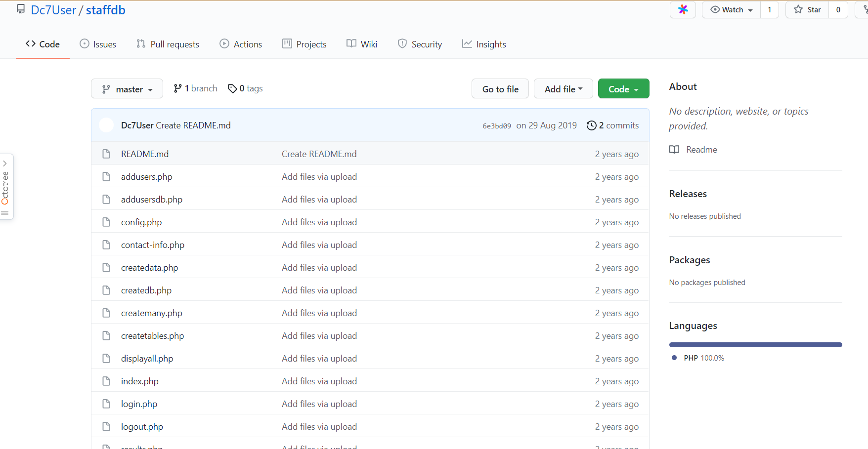Click the file icon next to contact-info.php

tap(106, 245)
